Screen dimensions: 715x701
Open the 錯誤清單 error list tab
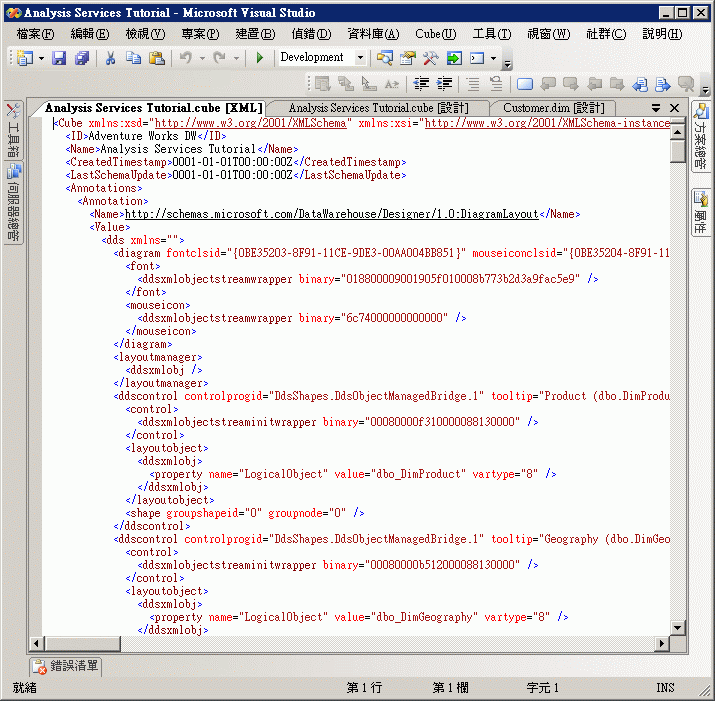click(x=66, y=666)
